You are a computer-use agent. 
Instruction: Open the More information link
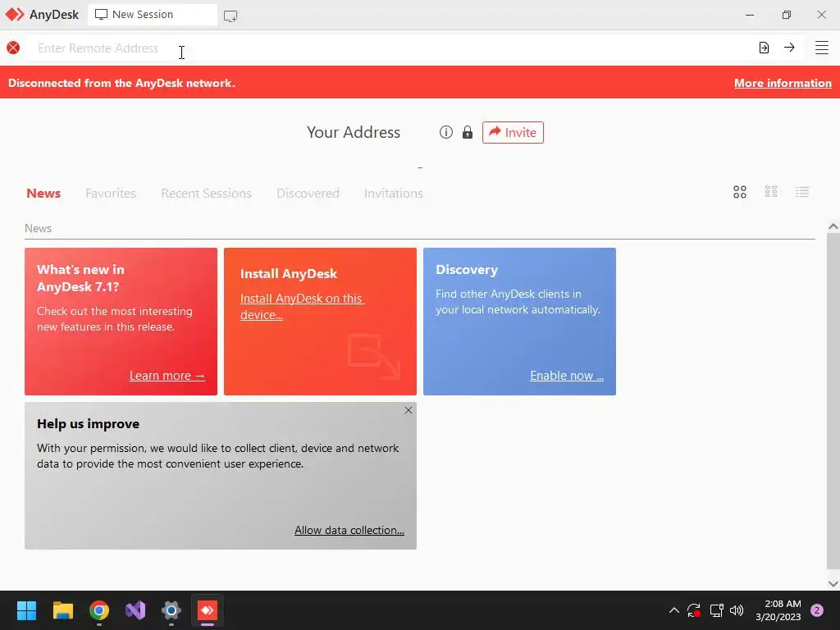point(783,83)
